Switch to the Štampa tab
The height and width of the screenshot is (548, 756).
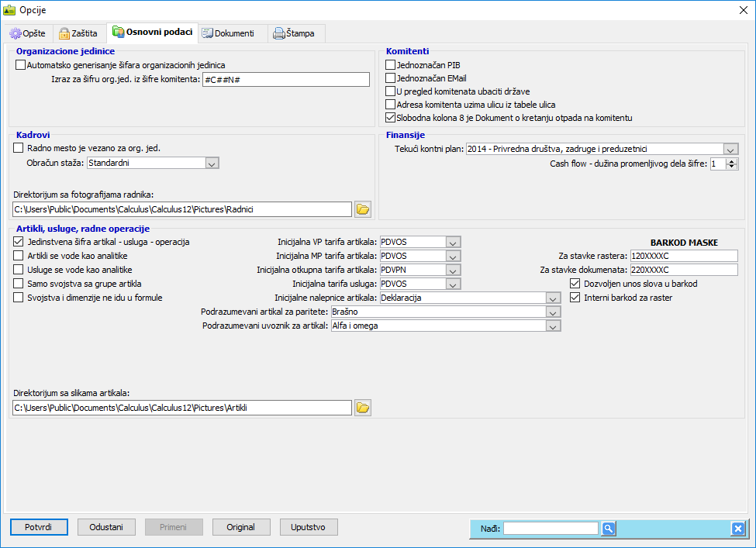(295, 33)
